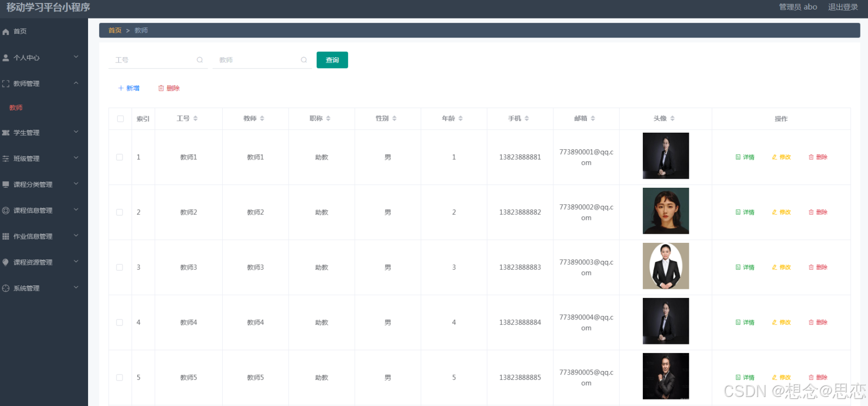The height and width of the screenshot is (406, 868).
Task: Click the grid icon beside 作业信息管理
Action: (6, 236)
